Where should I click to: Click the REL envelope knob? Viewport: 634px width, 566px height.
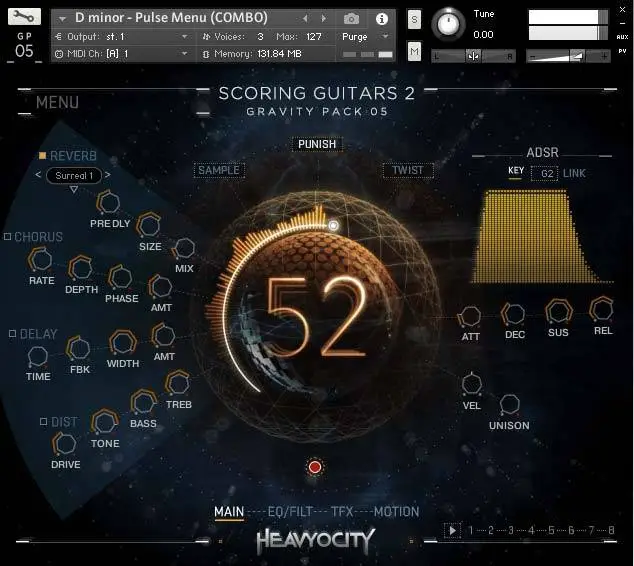[602, 309]
